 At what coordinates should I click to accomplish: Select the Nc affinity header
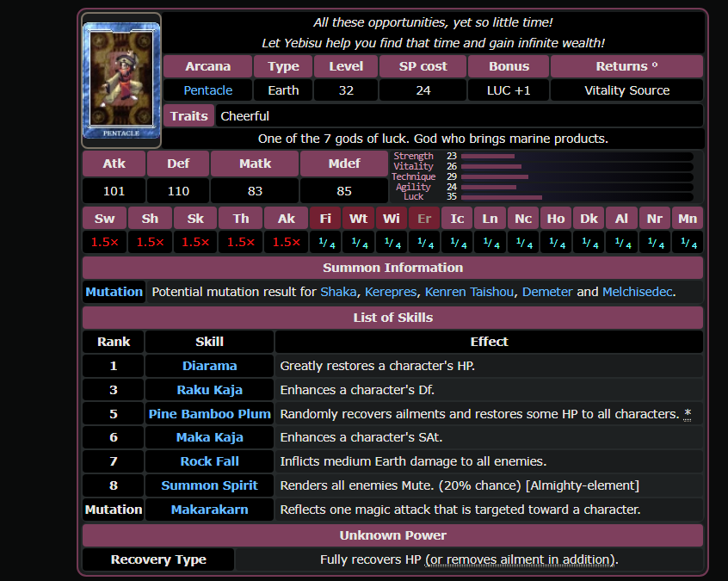coord(523,219)
